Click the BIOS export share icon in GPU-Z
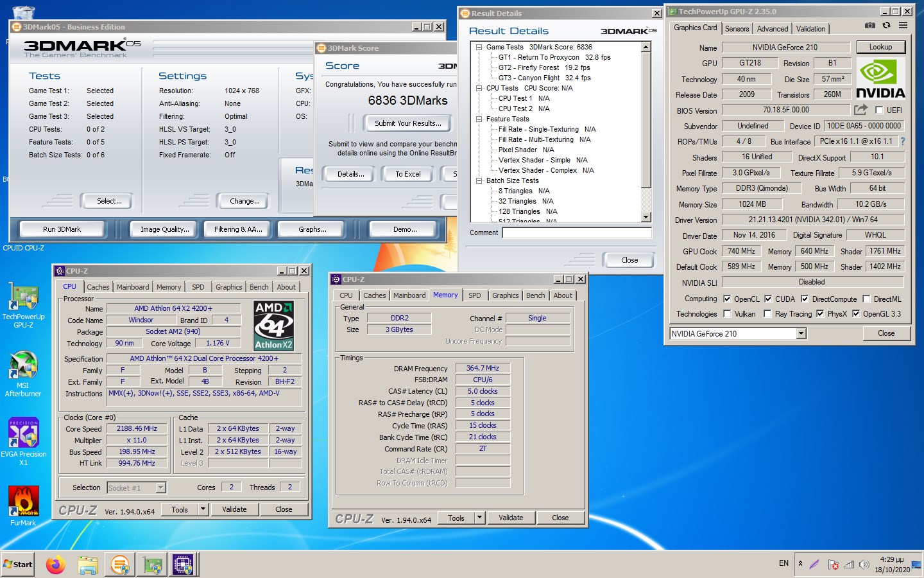The width and height of the screenshot is (924, 578). tap(860, 110)
